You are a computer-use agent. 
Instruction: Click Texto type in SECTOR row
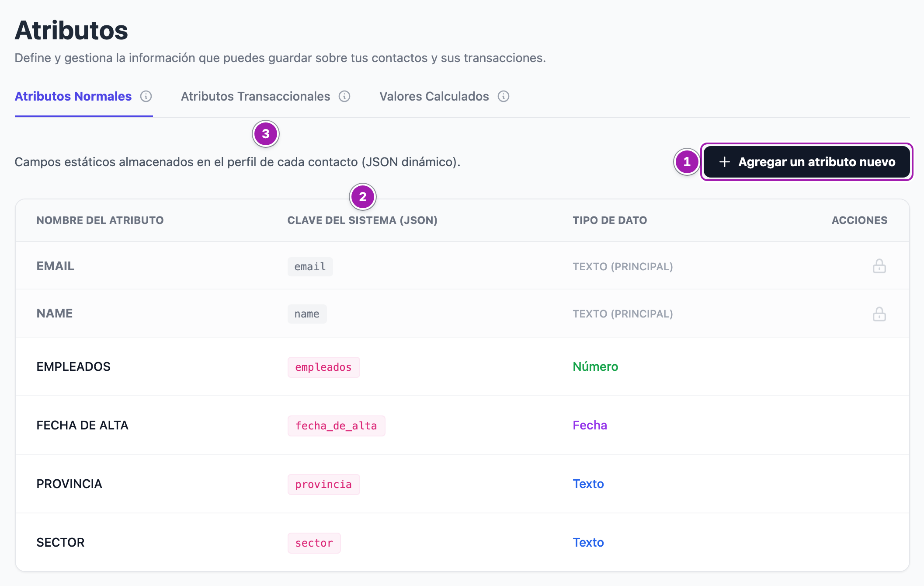coord(588,542)
